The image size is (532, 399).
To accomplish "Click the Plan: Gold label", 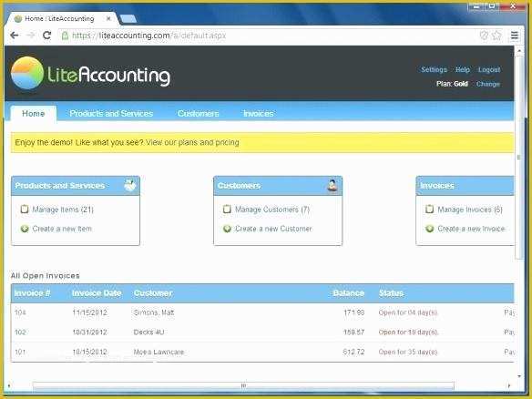I will point(452,84).
